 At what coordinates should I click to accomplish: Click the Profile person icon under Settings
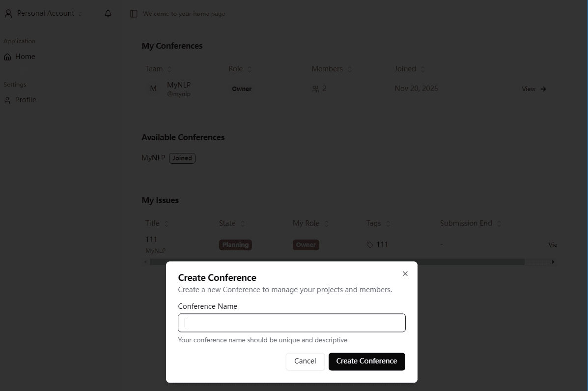click(x=7, y=100)
